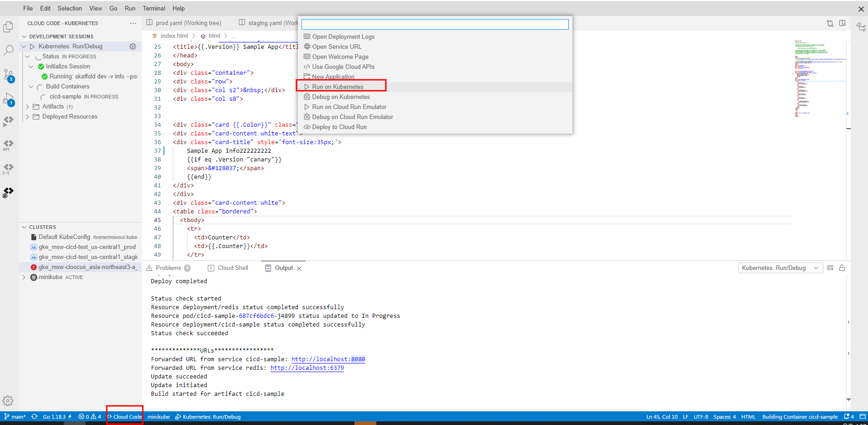Switch to Cloud Shell panel tab
This screenshot has width=868, height=425.
(x=228, y=268)
